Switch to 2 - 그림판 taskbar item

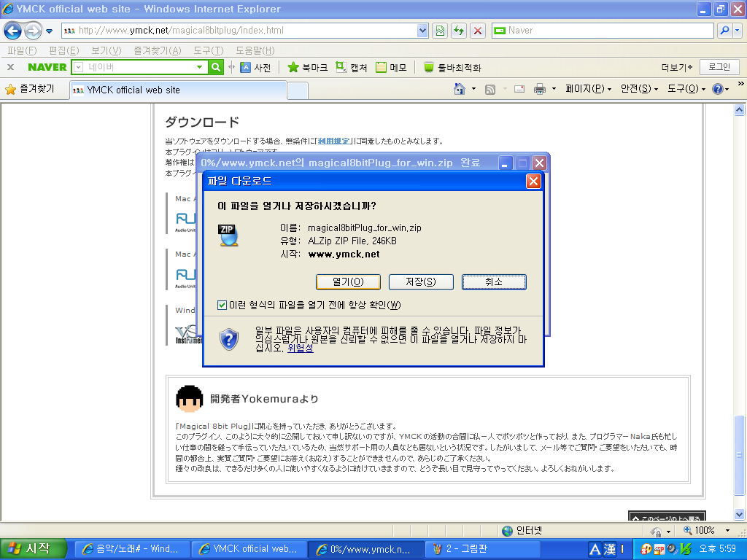click(x=481, y=549)
